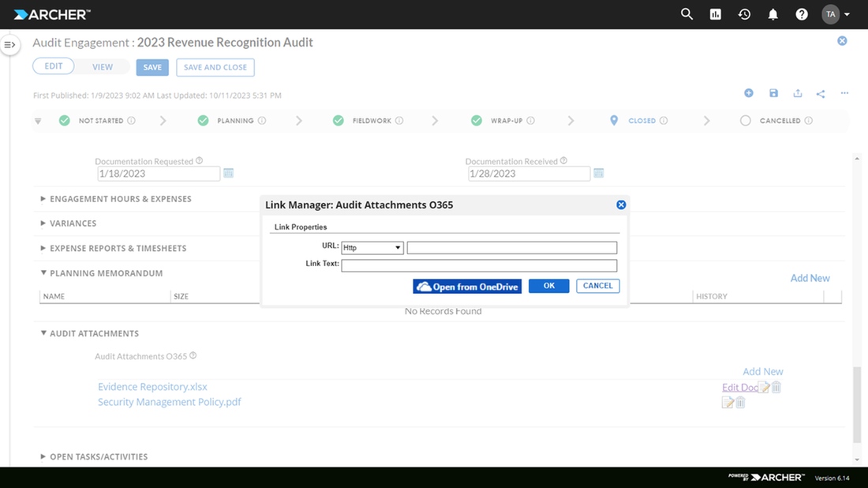Click the Documentation Requested date field
This screenshot has width=868, height=488.
[159, 174]
